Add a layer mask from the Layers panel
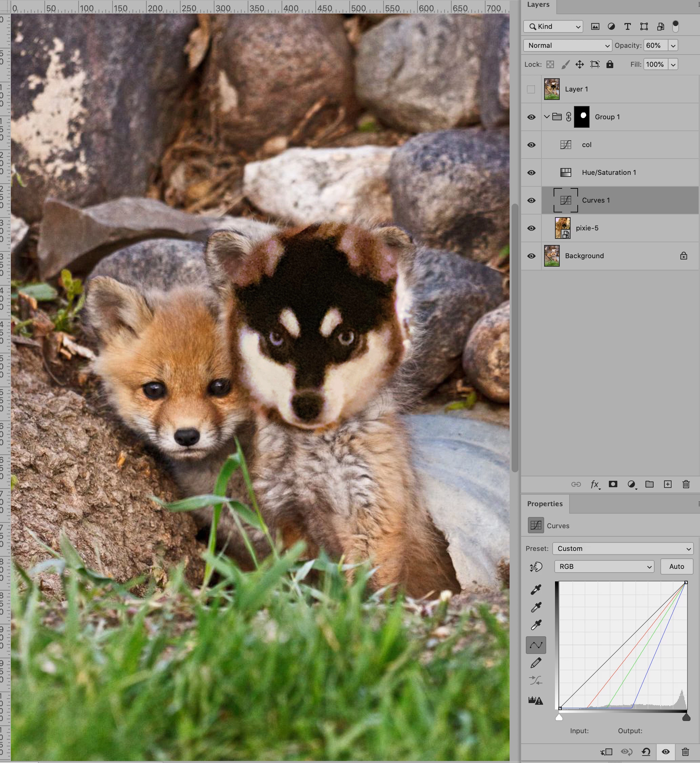The height and width of the screenshot is (763, 700). (613, 484)
